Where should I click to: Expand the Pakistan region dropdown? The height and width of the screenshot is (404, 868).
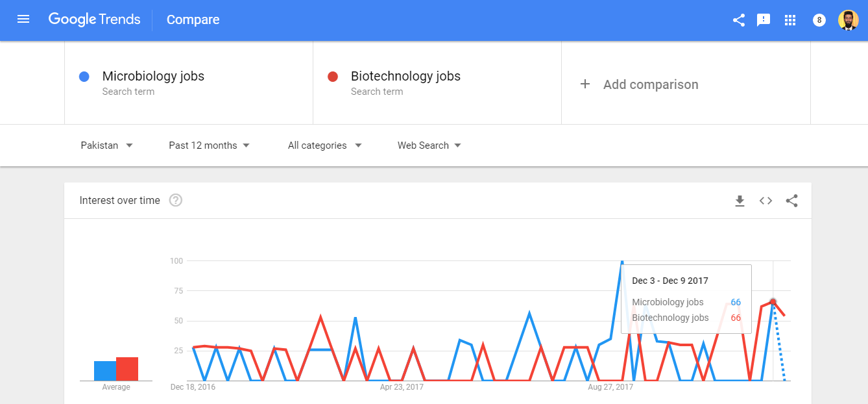click(x=106, y=145)
